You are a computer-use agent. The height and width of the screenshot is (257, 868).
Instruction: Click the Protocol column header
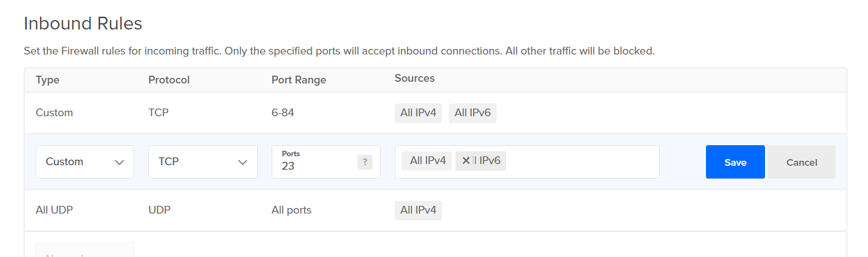[169, 80]
